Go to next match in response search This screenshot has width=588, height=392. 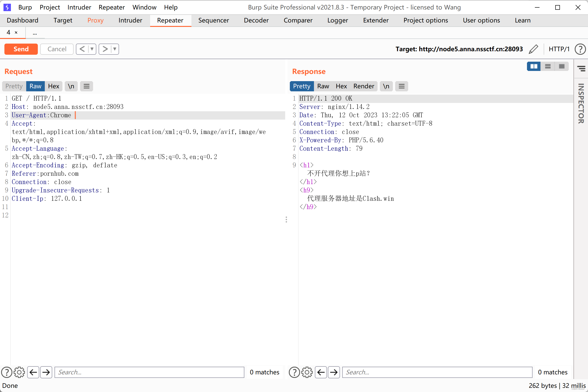tap(334, 372)
